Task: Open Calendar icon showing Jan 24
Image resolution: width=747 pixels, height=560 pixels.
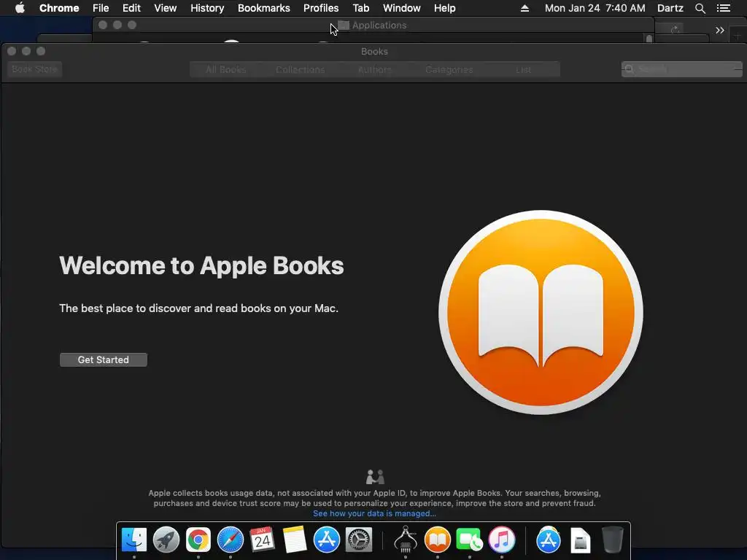Action: [262, 540]
